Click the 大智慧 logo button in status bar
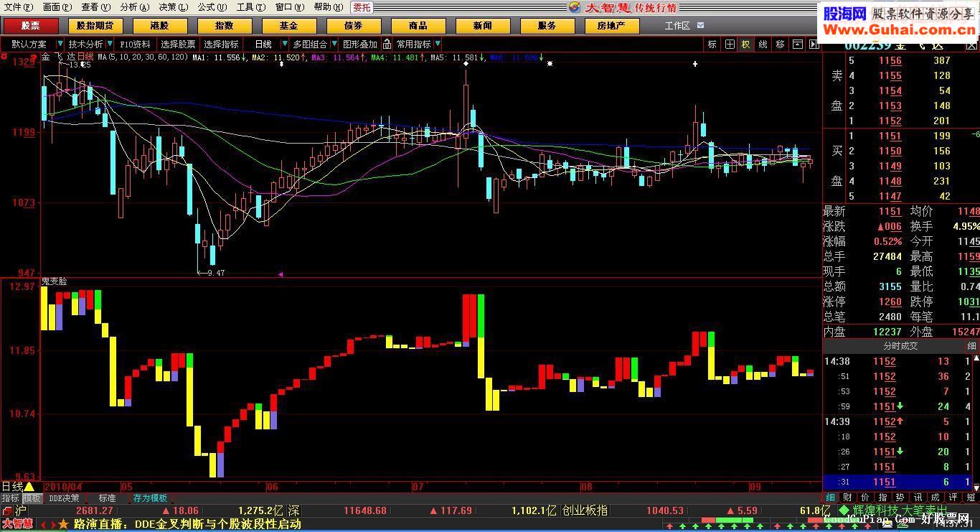This screenshot has width=980, height=532. click(17, 524)
